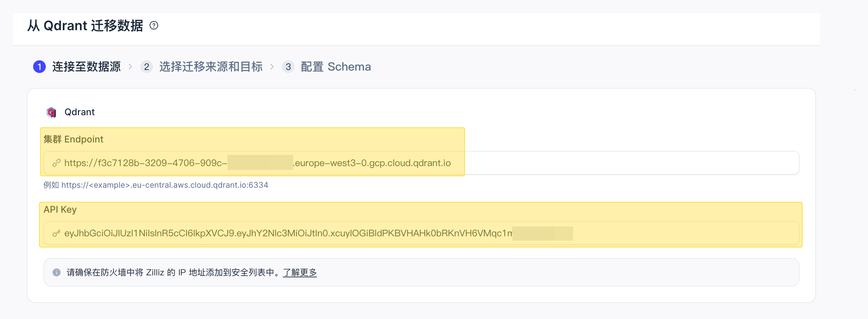Select step 1 circle 连接至数据源
This screenshot has height=319, width=868.
tap(39, 67)
